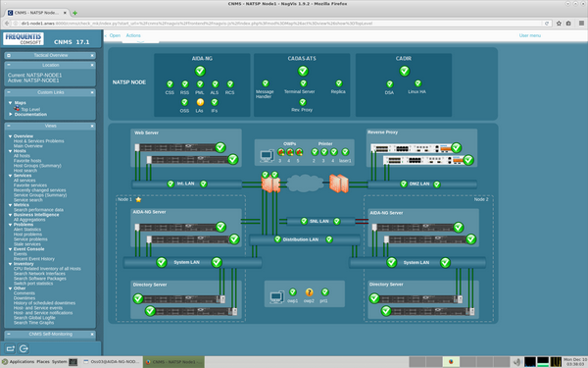Collapse the Event Console section
This screenshot has width=588, height=368.
tap(10, 249)
